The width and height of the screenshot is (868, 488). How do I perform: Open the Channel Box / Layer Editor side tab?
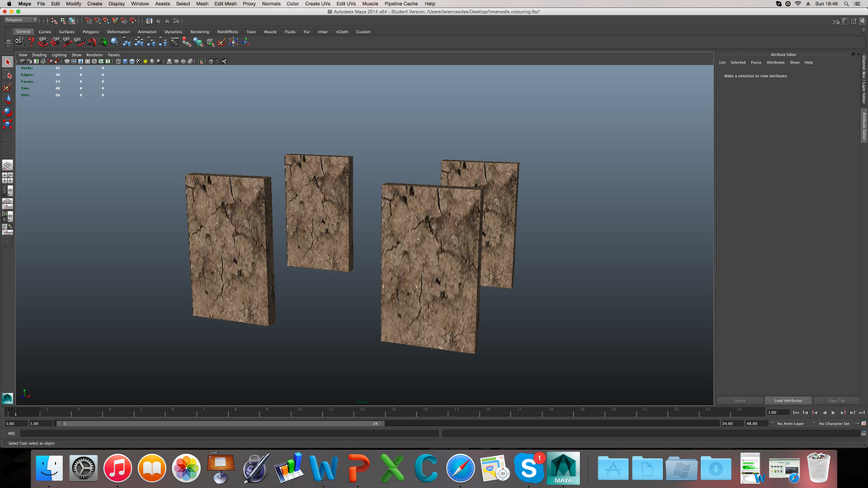[x=864, y=80]
